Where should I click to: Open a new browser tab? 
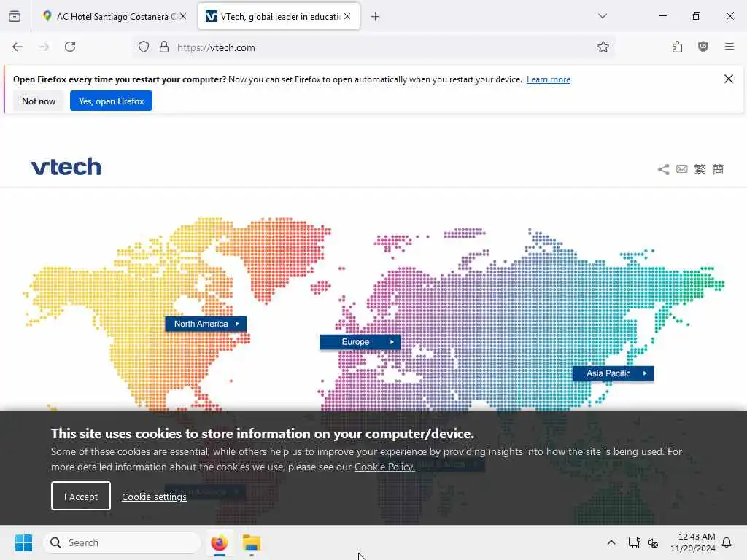(x=376, y=17)
